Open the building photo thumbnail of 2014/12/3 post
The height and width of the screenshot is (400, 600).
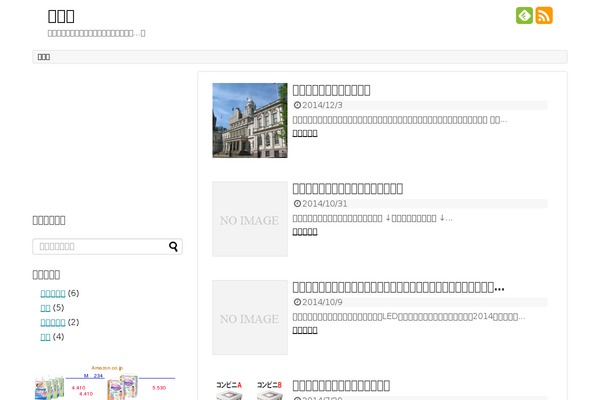[x=250, y=120]
